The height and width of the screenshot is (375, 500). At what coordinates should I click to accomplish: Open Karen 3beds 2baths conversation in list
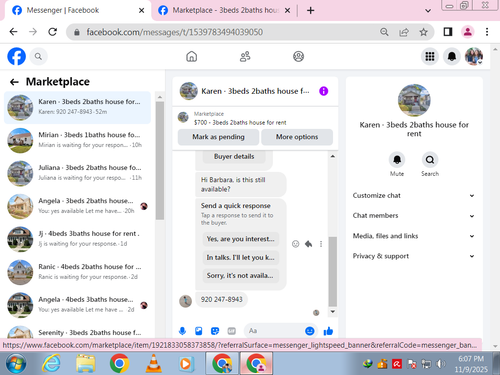click(x=77, y=107)
